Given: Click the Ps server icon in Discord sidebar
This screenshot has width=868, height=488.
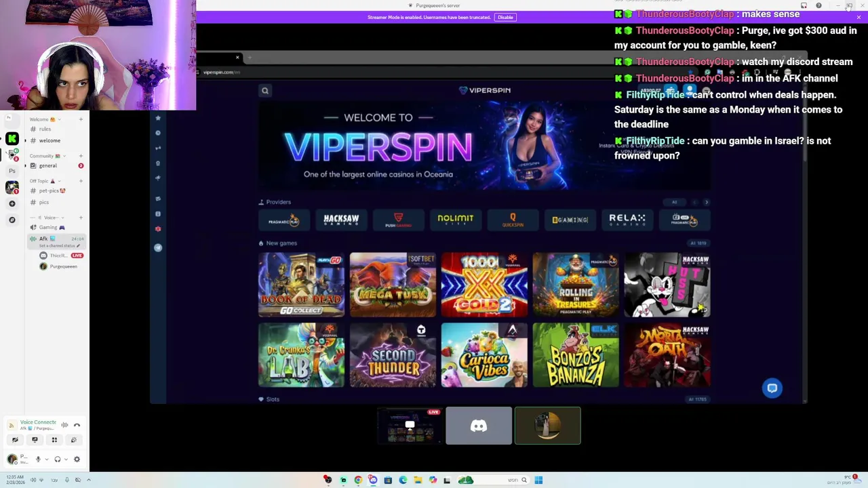Looking at the screenshot, I should pos(12,171).
